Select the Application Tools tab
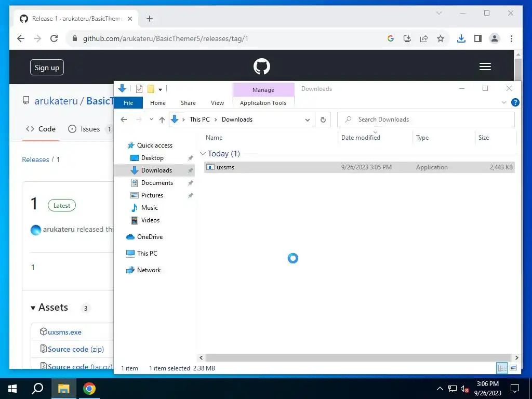 click(263, 103)
